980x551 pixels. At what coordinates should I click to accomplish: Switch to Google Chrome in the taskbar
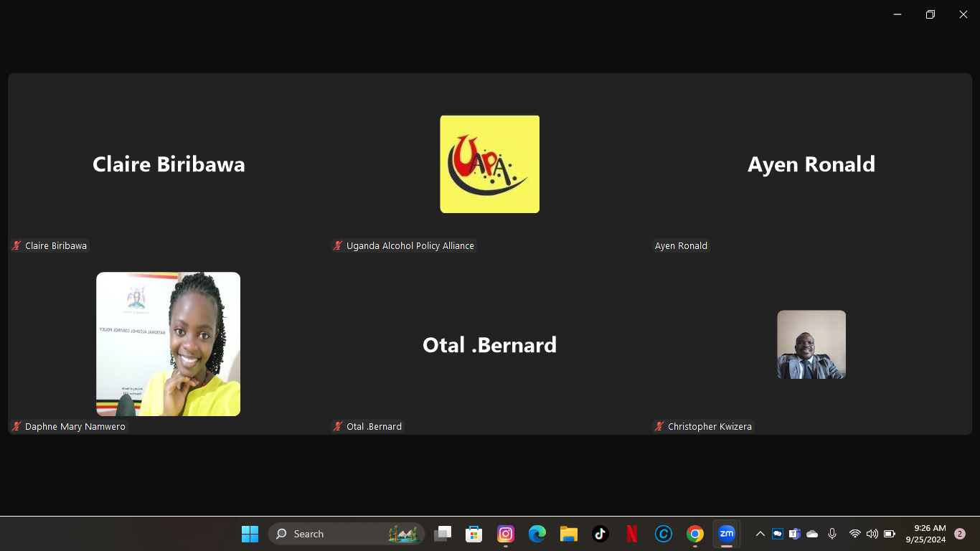click(x=695, y=534)
